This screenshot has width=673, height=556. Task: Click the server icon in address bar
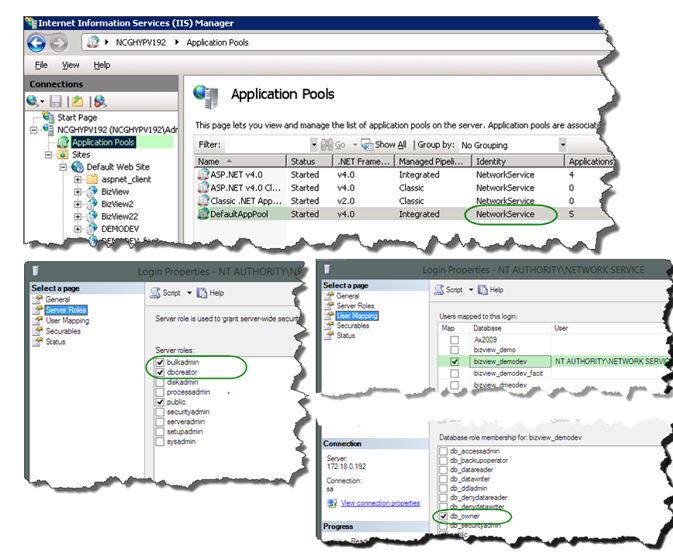(92, 42)
